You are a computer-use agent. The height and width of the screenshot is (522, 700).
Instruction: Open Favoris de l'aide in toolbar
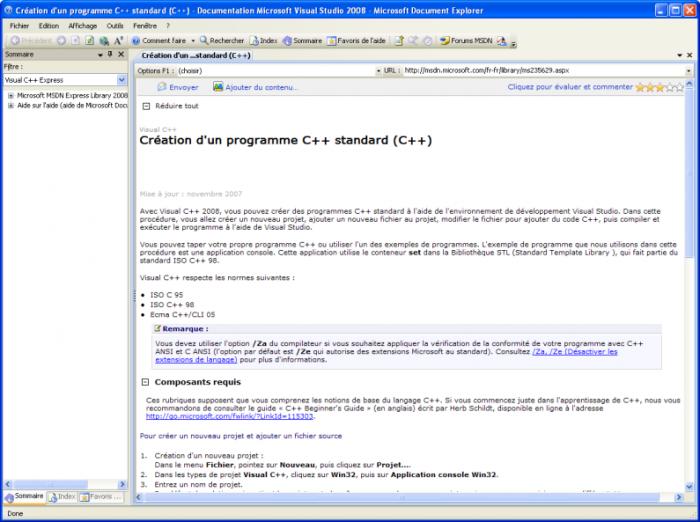pos(356,41)
